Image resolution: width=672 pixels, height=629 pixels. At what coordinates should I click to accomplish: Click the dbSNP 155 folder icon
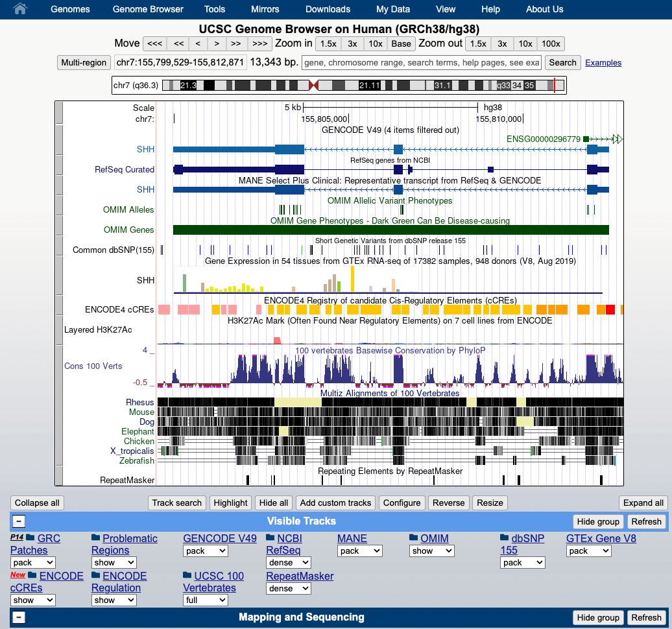(504, 538)
